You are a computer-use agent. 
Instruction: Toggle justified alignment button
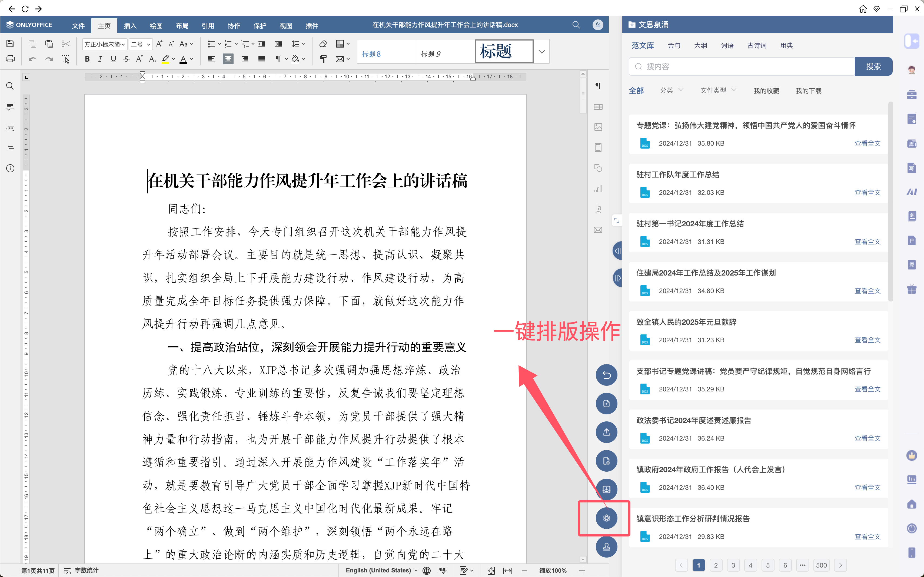click(261, 59)
